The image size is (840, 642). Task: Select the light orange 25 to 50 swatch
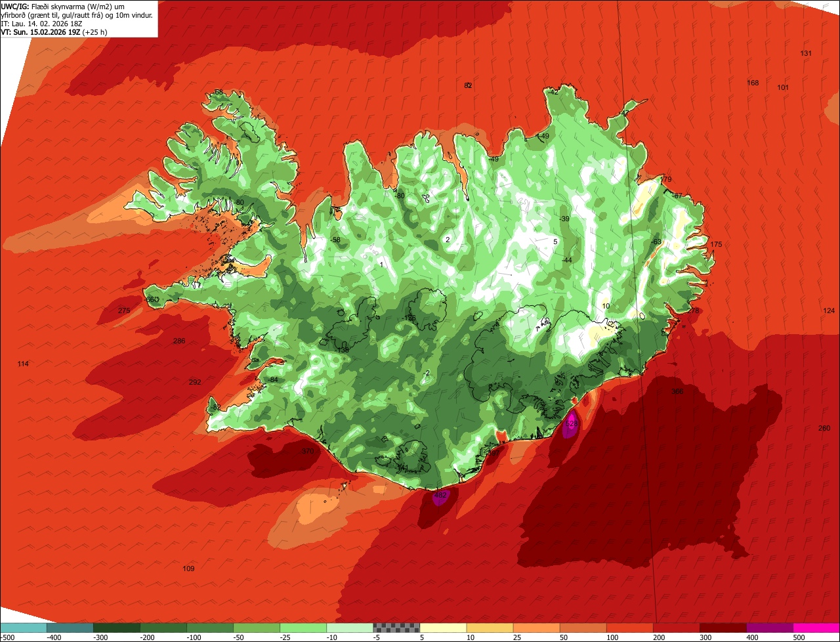536,627
